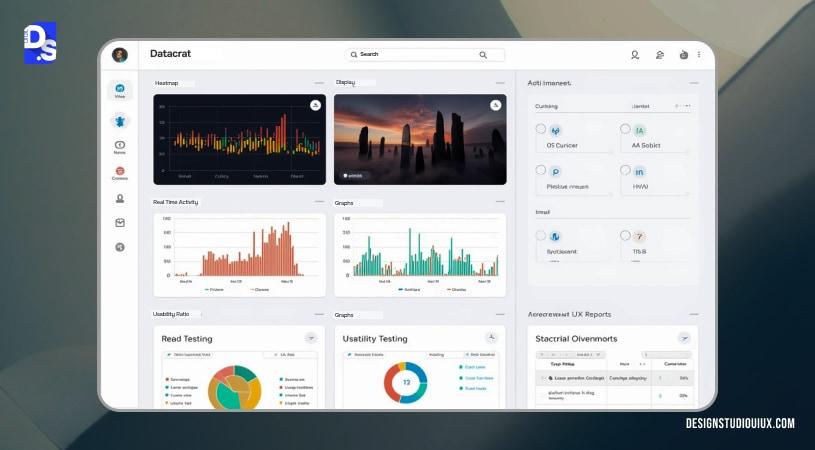
Task: Select the highlighted blue sidebar icon at top
Action: coord(120,90)
